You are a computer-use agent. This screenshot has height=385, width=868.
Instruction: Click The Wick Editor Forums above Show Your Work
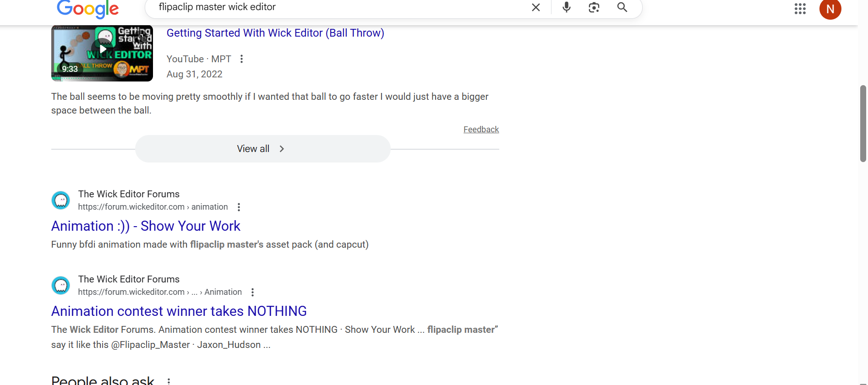tap(129, 194)
